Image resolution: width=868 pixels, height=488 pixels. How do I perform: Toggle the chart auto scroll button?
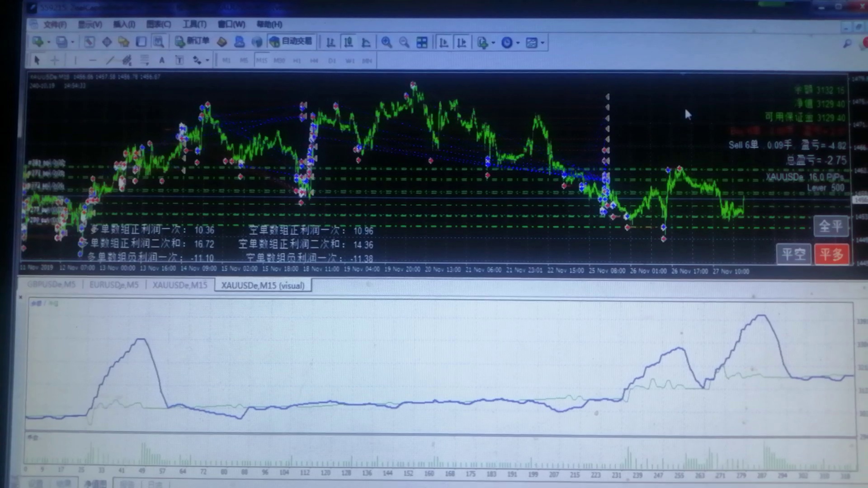(x=444, y=42)
